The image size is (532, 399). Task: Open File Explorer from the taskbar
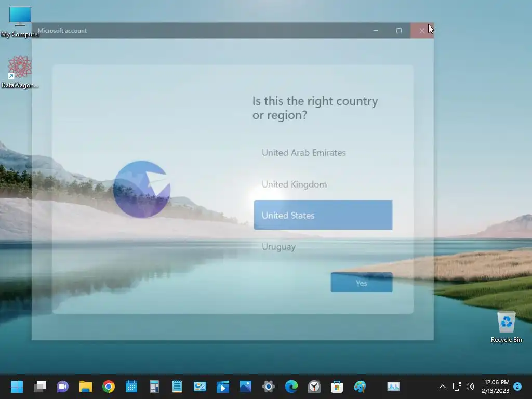(86, 387)
